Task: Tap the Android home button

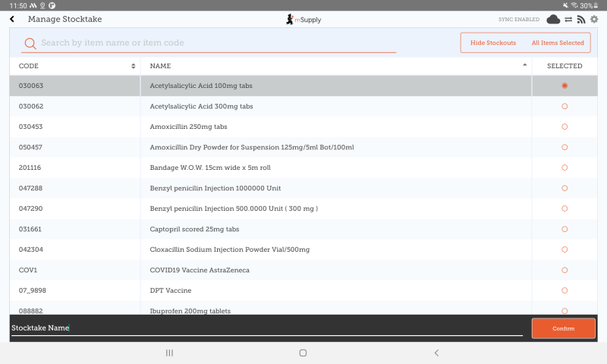Action: (x=303, y=353)
